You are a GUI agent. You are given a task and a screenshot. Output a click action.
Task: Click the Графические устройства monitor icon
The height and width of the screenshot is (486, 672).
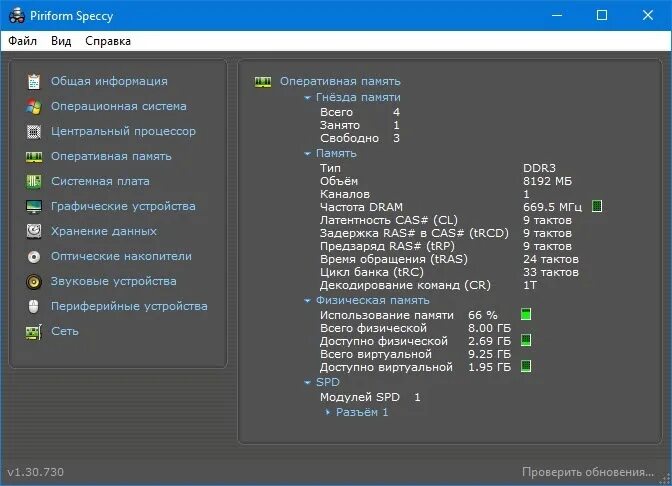coord(34,207)
